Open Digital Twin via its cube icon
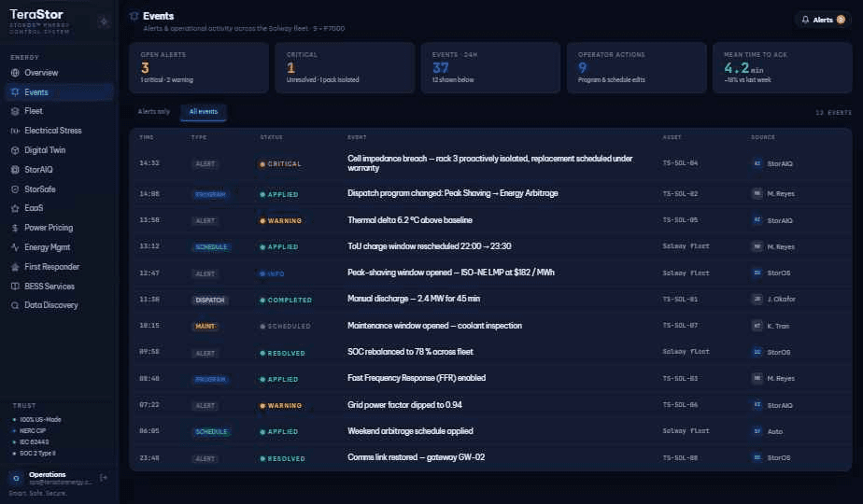 [x=15, y=150]
